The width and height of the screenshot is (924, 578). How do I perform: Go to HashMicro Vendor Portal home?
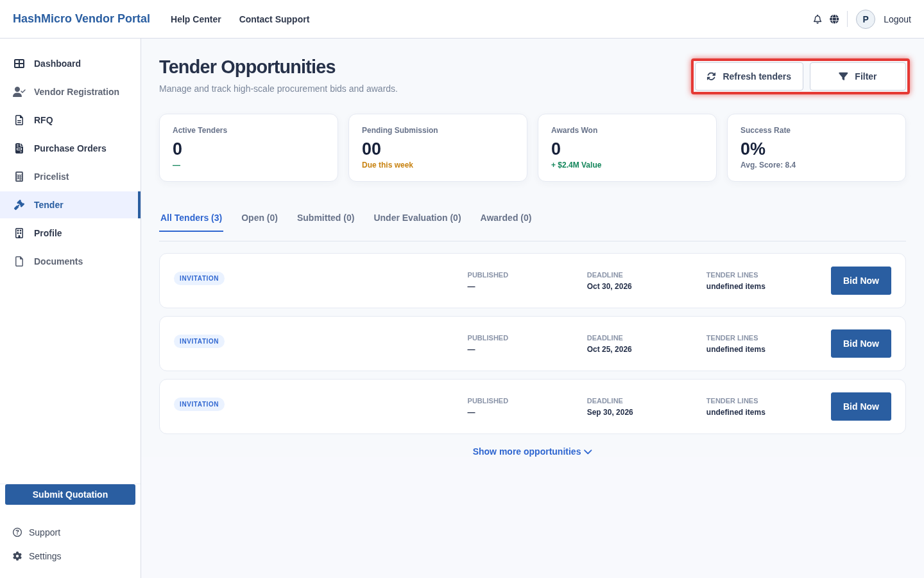(81, 19)
